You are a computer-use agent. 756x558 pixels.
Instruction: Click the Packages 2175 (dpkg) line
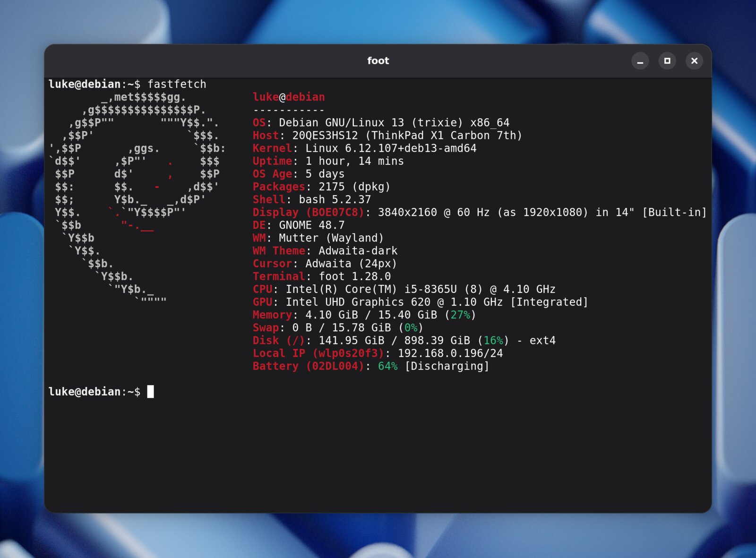pyautogui.click(x=321, y=187)
